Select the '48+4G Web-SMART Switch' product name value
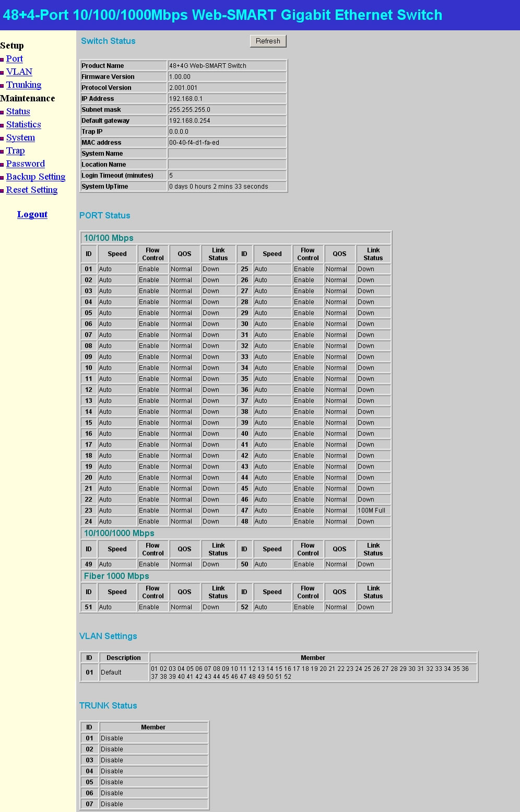The width and height of the screenshot is (520, 812). (208, 66)
